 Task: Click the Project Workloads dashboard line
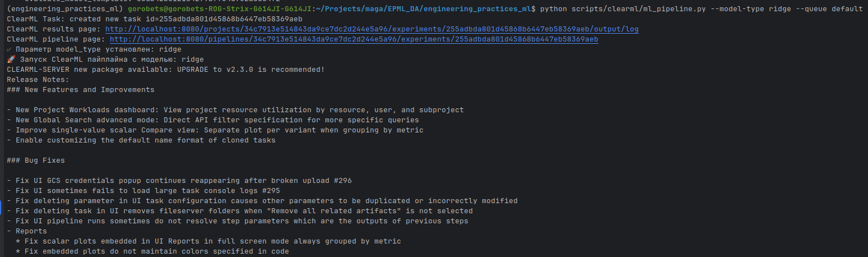pyautogui.click(x=235, y=110)
